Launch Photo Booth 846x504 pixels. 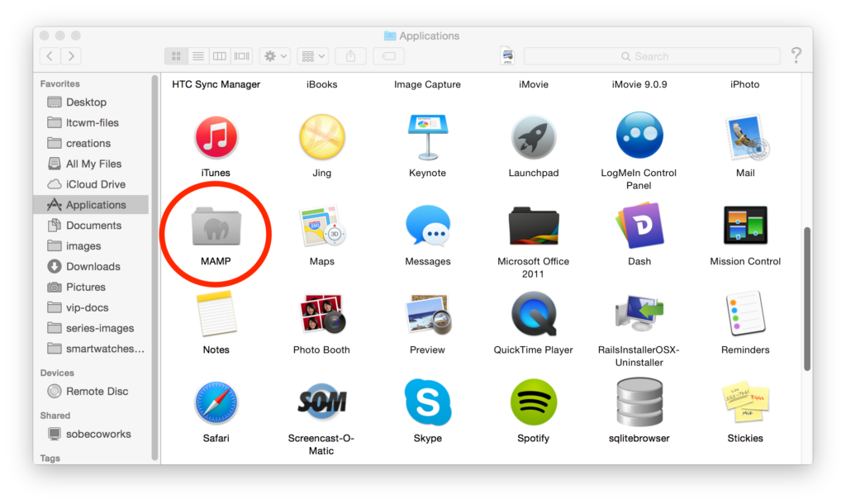point(321,314)
